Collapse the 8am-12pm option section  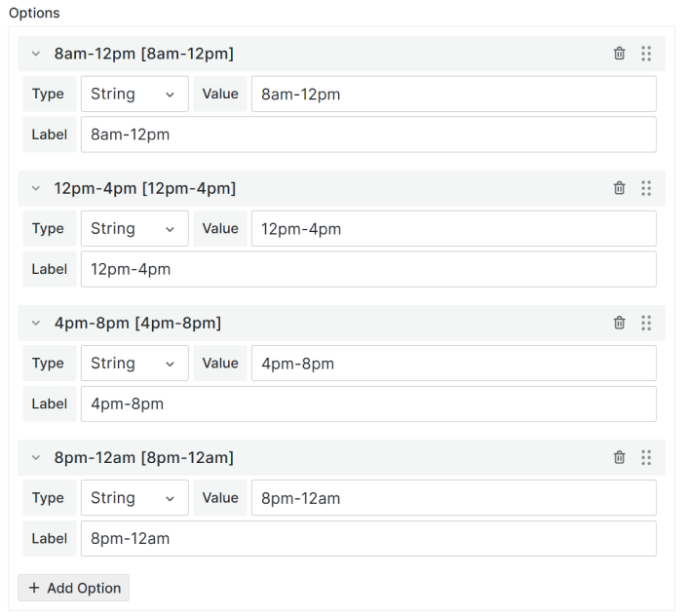(36, 54)
